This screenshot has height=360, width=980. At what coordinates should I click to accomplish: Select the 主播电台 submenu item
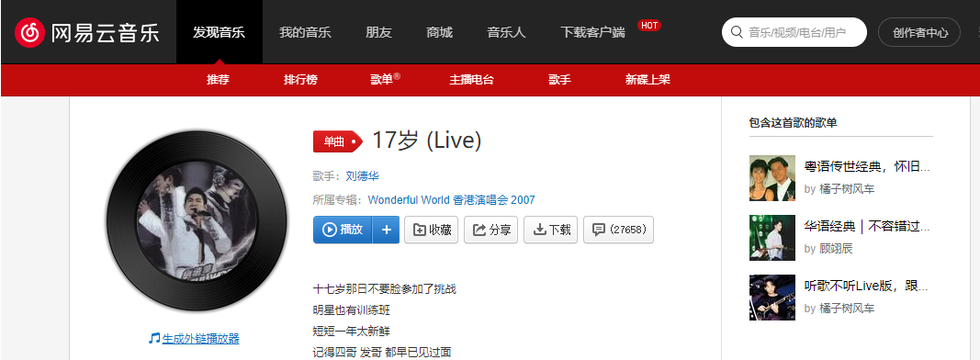pyautogui.click(x=471, y=79)
